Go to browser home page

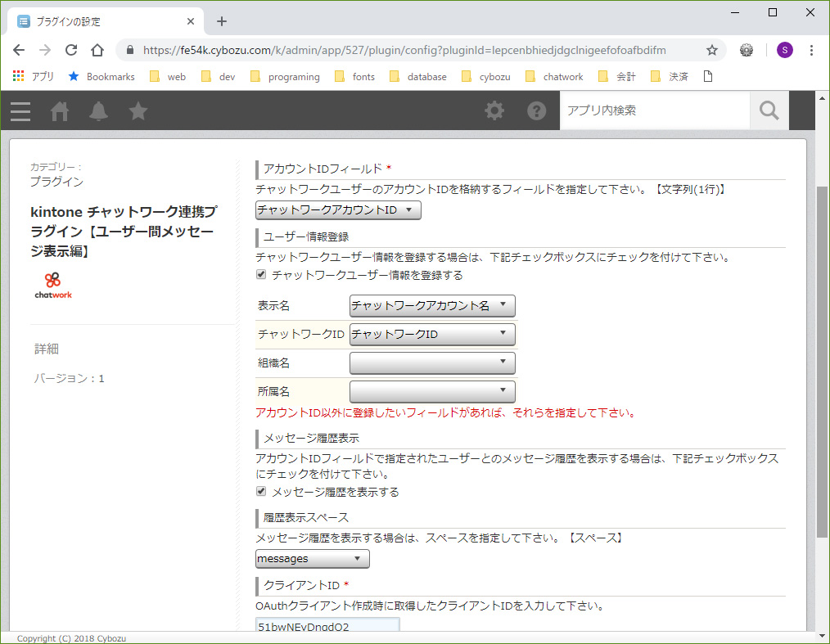coord(97,50)
